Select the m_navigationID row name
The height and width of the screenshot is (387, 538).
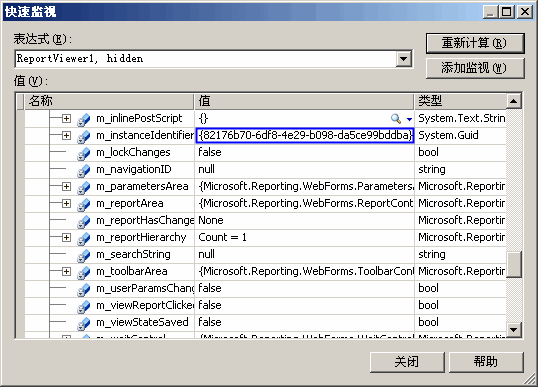point(134,169)
